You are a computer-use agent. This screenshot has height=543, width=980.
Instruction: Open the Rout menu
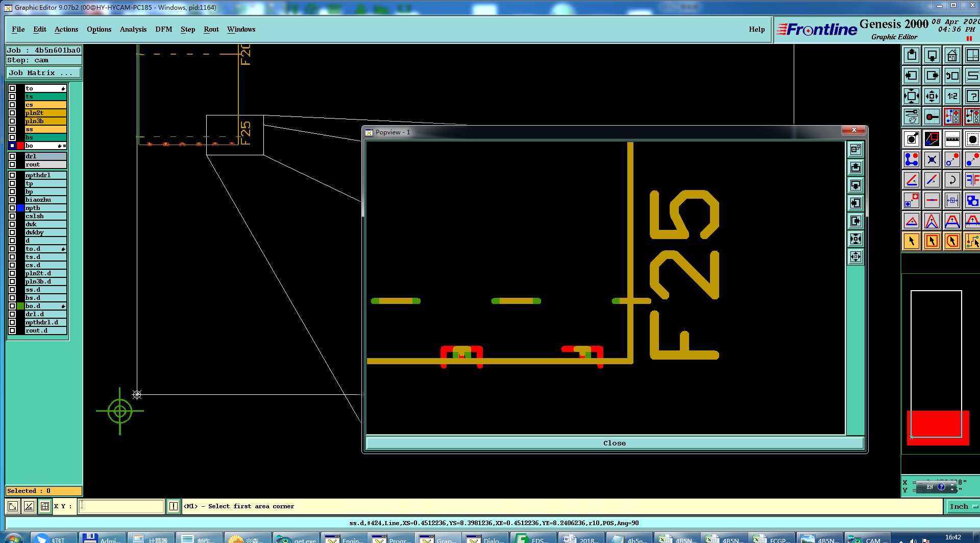coord(211,29)
